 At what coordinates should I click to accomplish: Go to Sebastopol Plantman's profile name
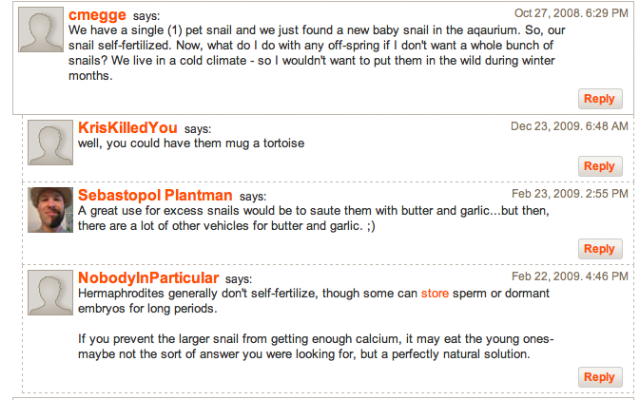click(x=155, y=195)
